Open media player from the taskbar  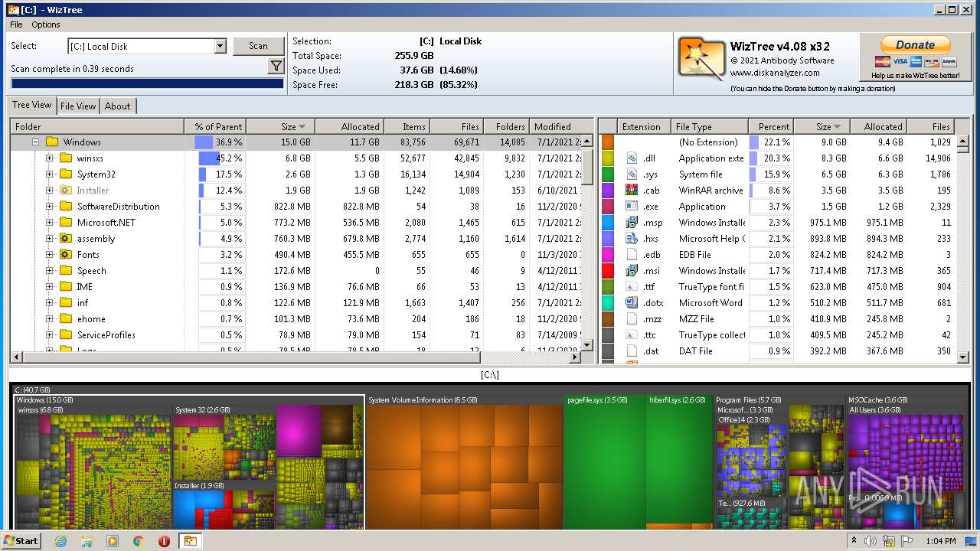click(113, 541)
